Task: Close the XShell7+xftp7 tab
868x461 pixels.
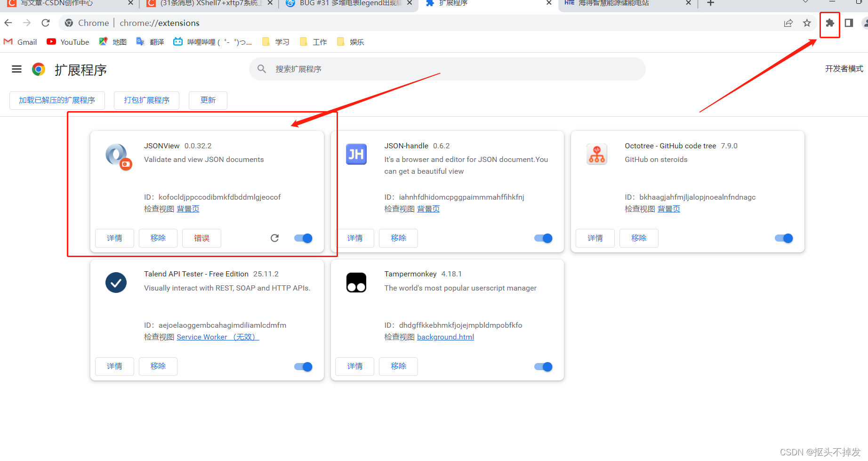Action: click(x=270, y=3)
